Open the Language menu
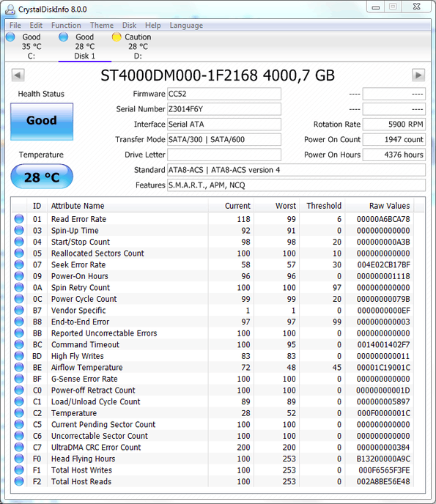 [x=186, y=26]
